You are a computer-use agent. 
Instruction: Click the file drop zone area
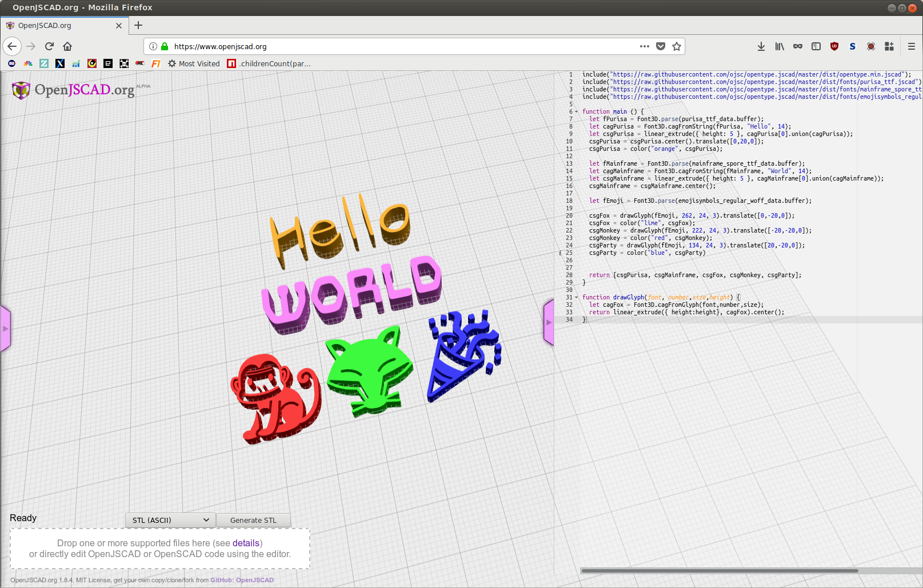click(160, 549)
